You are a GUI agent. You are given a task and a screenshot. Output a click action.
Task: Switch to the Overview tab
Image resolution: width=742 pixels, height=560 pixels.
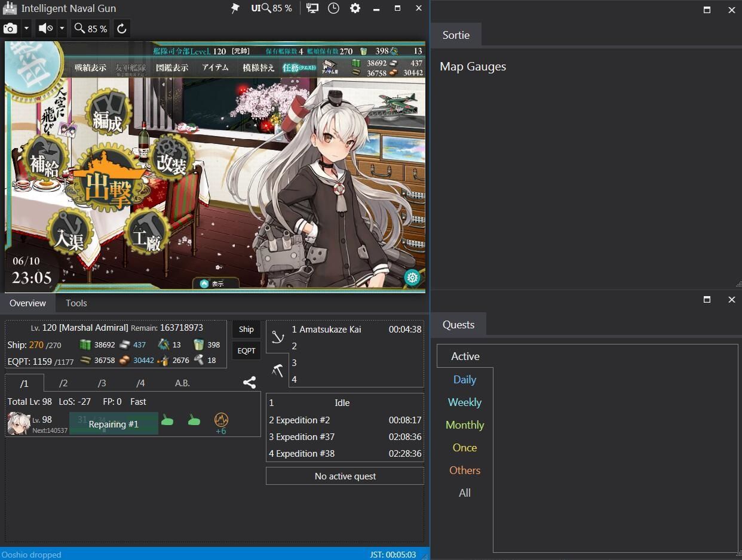coord(27,303)
